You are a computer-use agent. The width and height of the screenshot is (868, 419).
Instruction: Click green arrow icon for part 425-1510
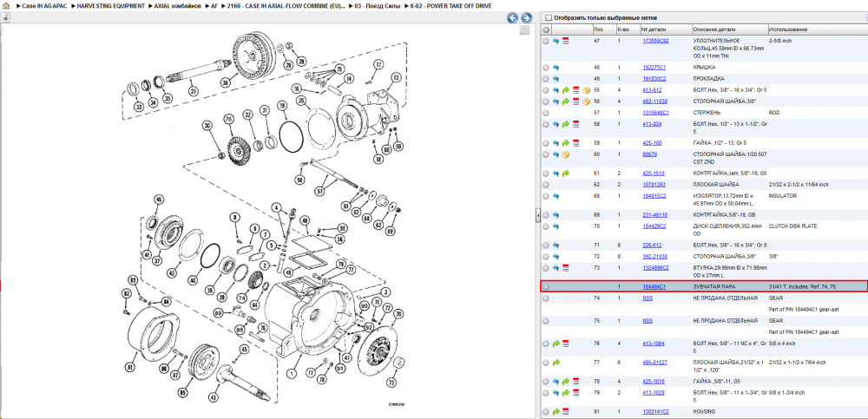pos(565,173)
